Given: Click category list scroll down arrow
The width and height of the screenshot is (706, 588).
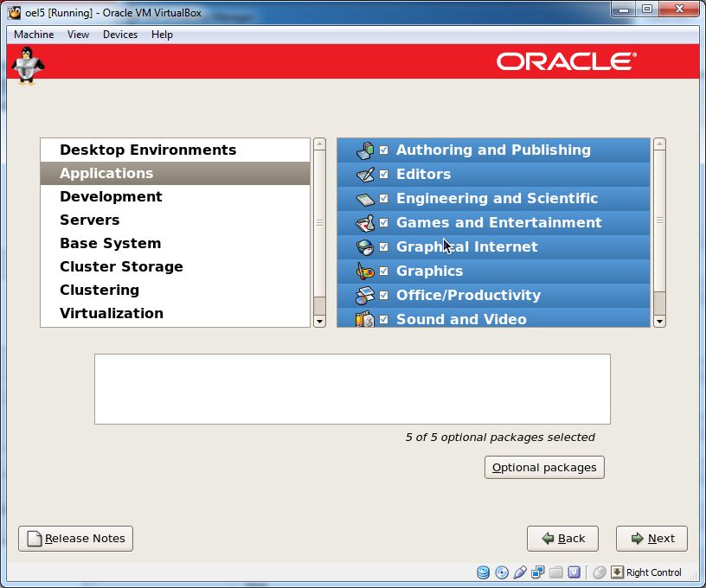Looking at the screenshot, I should pos(319,321).
